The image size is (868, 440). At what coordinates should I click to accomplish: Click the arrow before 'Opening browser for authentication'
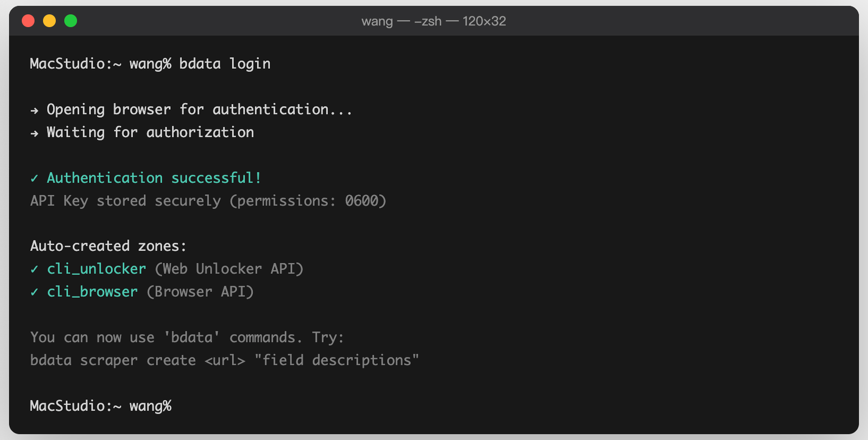coord(35,111)
